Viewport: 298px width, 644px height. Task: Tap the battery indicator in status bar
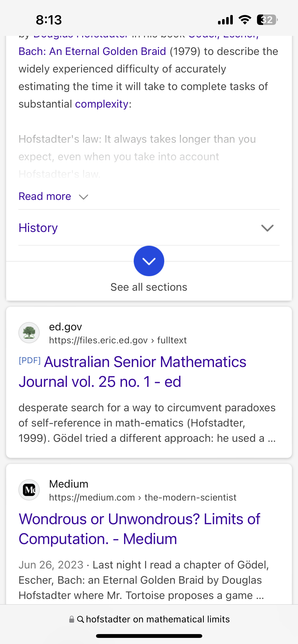point(267,20)
